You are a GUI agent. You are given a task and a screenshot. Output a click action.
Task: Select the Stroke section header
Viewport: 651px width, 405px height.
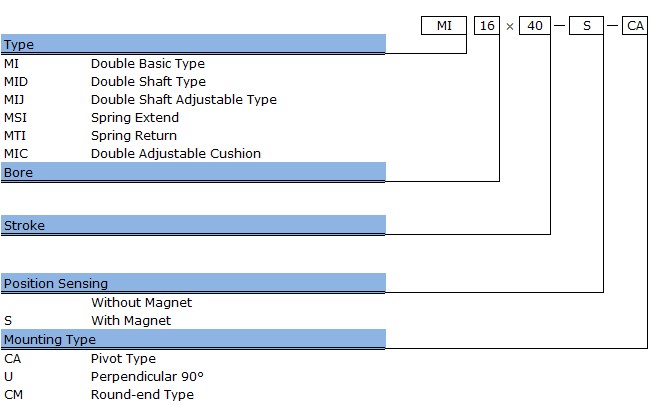[x=193, y=225]
